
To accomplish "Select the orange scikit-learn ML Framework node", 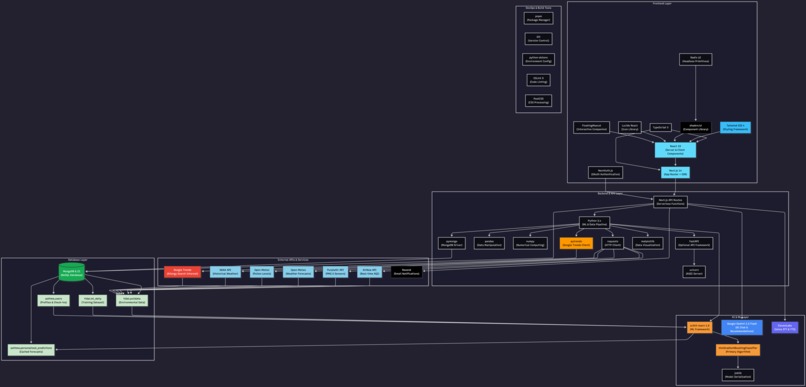I will pyautogui.click(x=700, y=327).
